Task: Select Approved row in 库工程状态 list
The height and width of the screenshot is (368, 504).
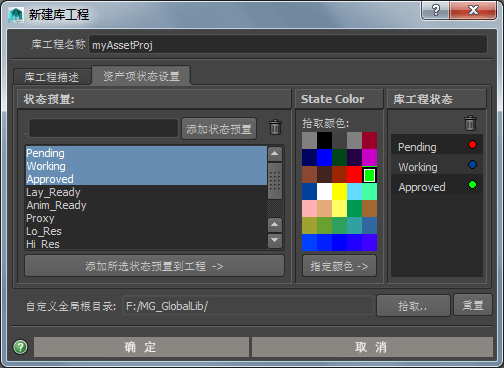Action: [x=437, y=185]
